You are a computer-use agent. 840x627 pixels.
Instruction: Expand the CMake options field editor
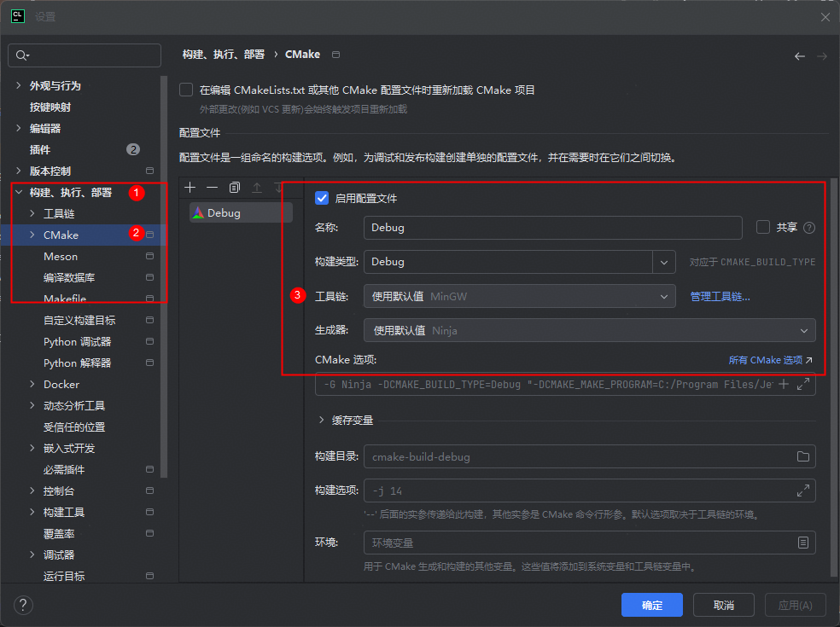(x=803, y=384)
